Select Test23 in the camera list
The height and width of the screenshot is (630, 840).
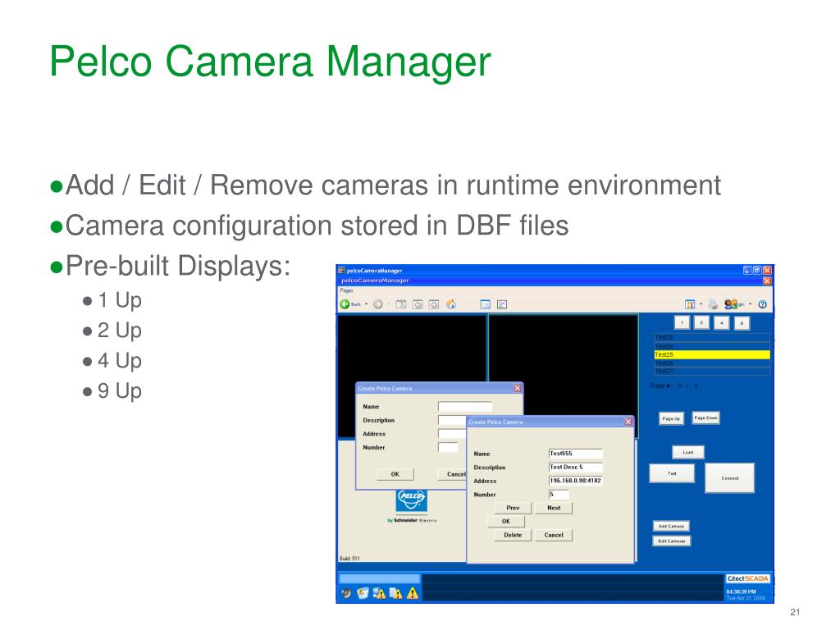(x=712, y=337)
